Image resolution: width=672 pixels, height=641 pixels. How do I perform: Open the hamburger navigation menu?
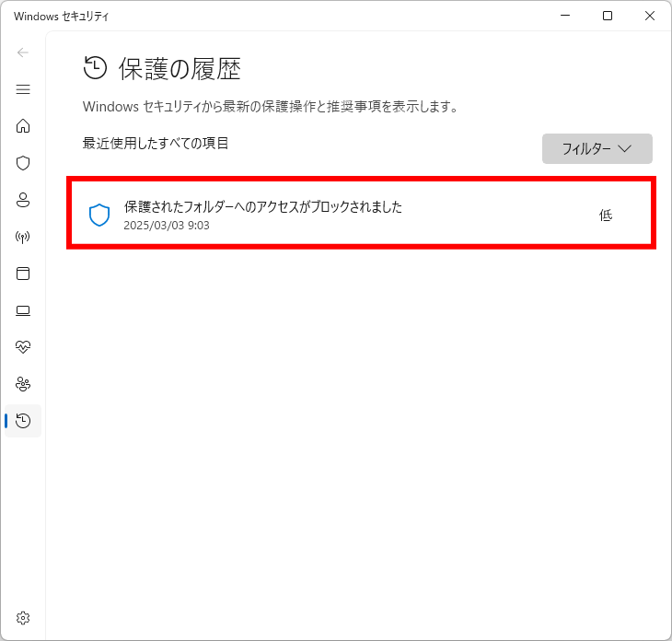pyautogui.click(x=23, y=89)
